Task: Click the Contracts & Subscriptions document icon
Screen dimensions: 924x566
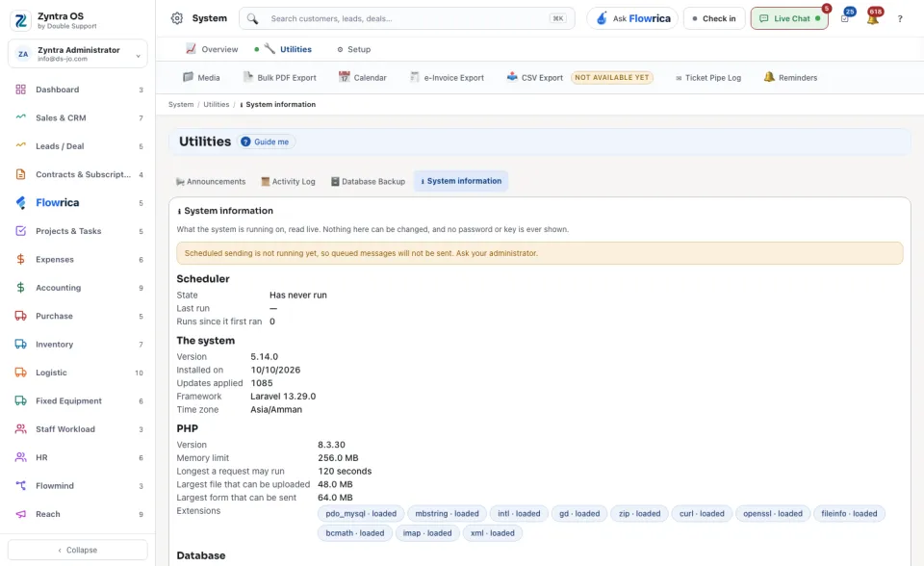Action: [20, 174]
